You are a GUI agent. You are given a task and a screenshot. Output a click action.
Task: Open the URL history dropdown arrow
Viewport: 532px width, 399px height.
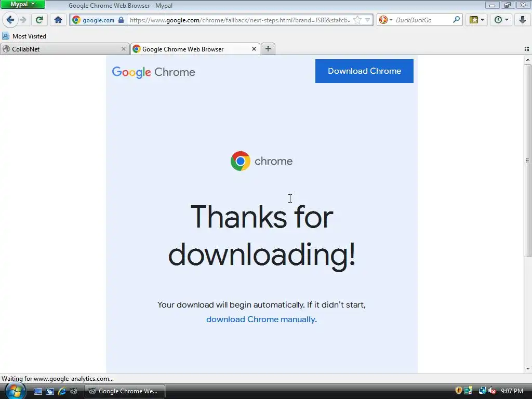(367, 20)
